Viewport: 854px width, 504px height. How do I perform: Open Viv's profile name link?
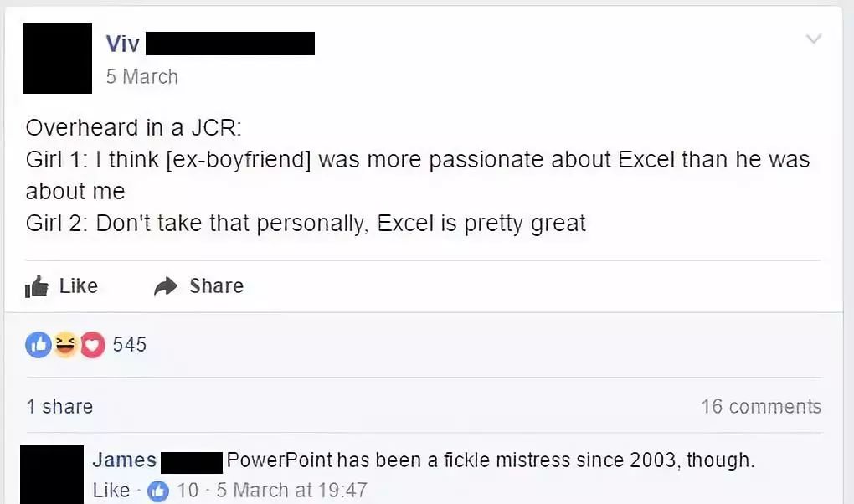click(123, 44)
